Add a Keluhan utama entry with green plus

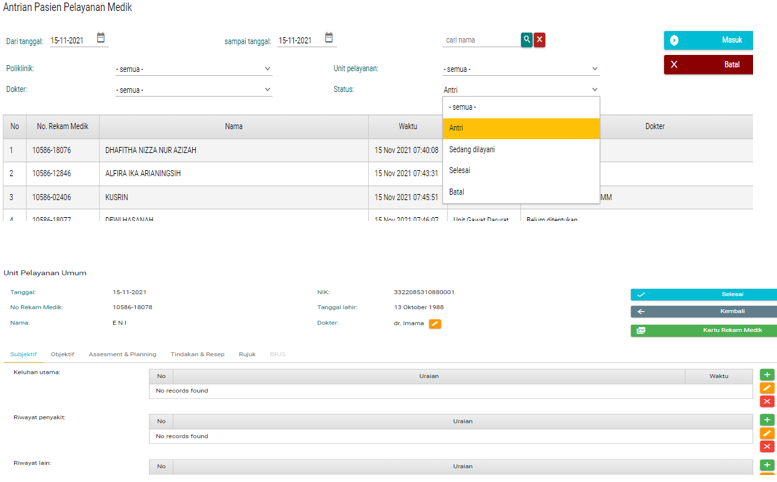tap(767, 375)
